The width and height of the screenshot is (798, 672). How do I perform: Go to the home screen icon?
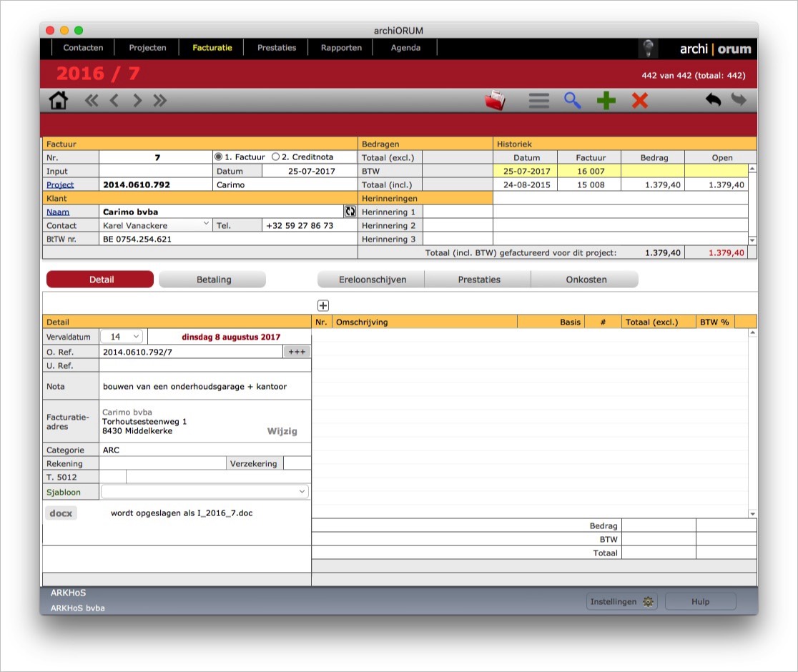coord(59,100)
